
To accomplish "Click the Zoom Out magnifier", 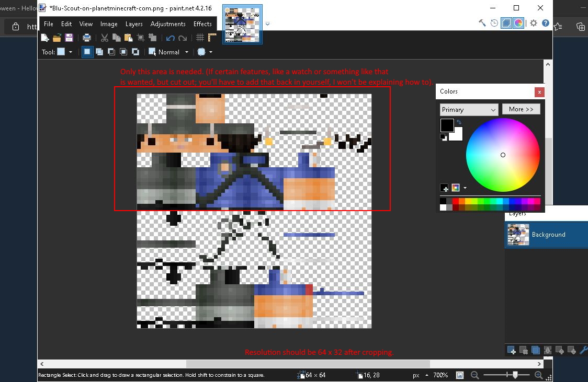I will pyautogui.click(x=474, y=375).
